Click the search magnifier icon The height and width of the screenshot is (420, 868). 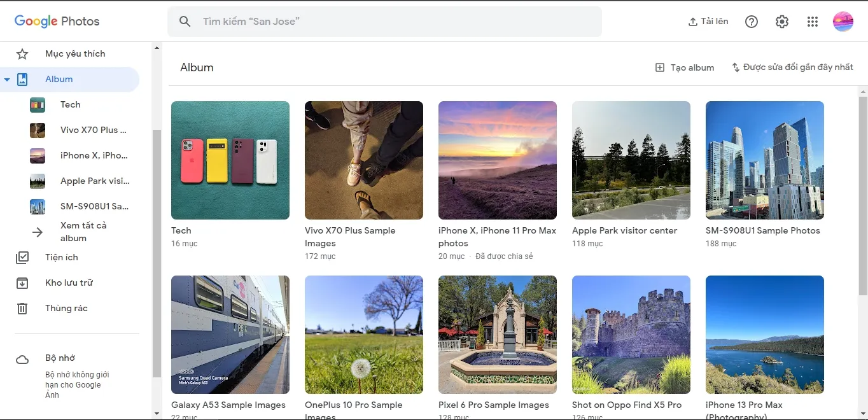coord(185,22)
